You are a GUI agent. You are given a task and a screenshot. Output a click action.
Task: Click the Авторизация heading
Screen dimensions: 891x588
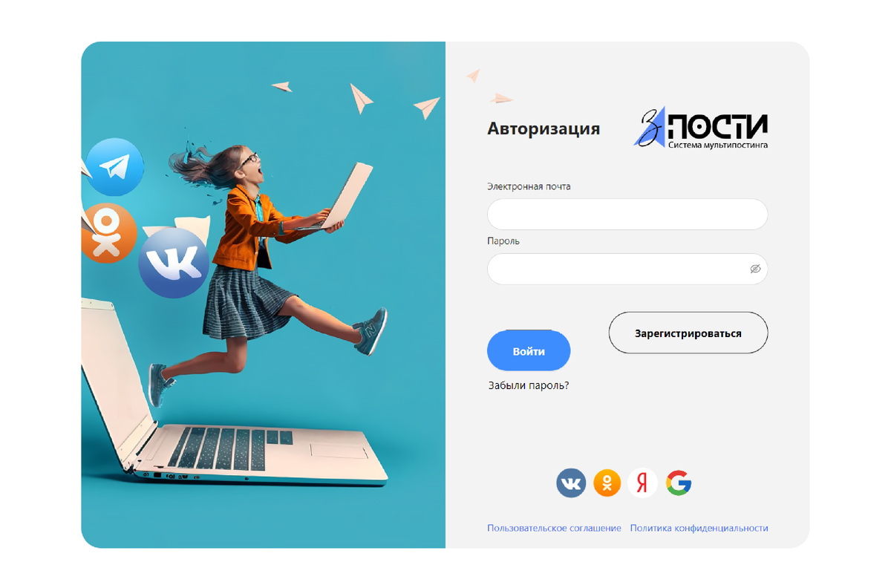544,129
